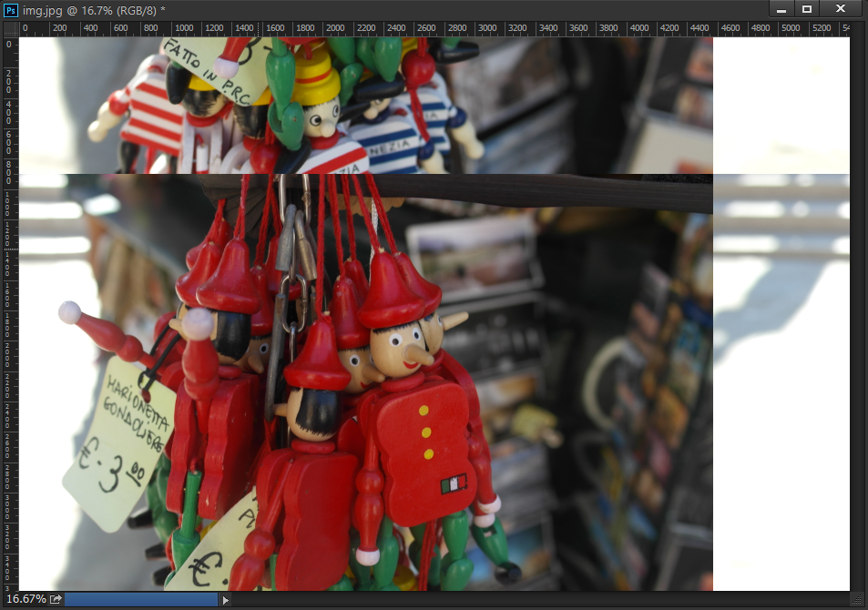This screenshot has width=868, height=610.
Task: Maximize the img.jpg document window
Action: pos(807,9)
